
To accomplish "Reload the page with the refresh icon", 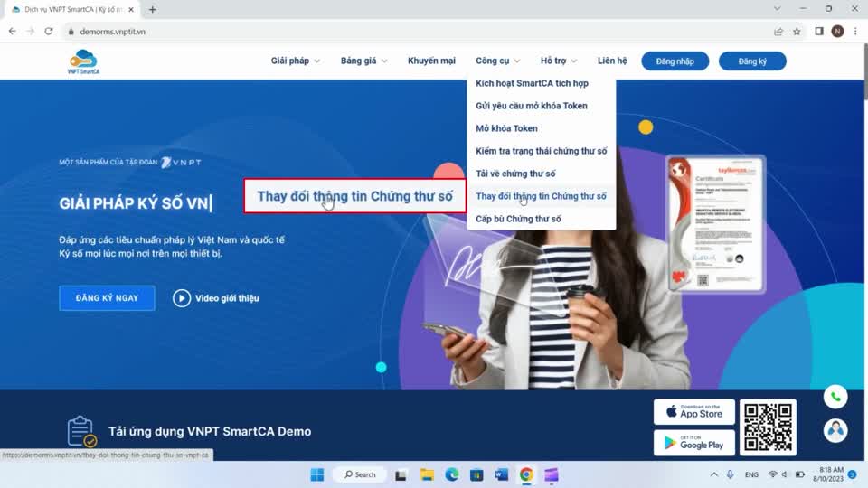I will (49, 32).
